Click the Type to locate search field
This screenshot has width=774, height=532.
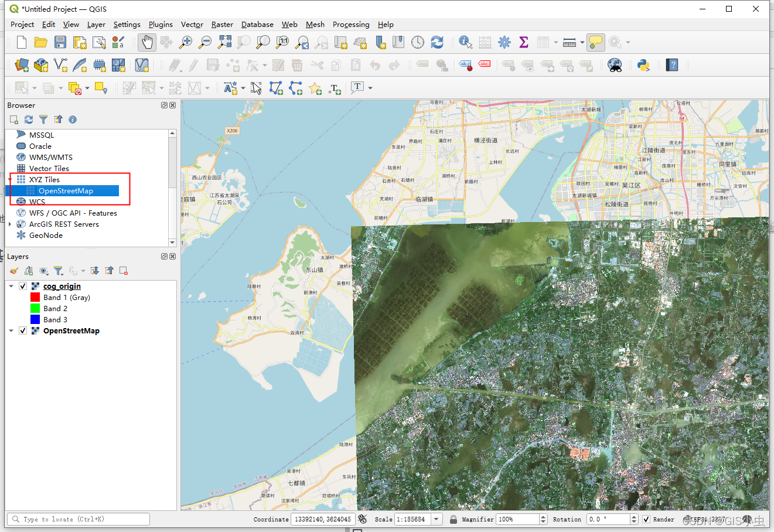(x=79, y=520)
